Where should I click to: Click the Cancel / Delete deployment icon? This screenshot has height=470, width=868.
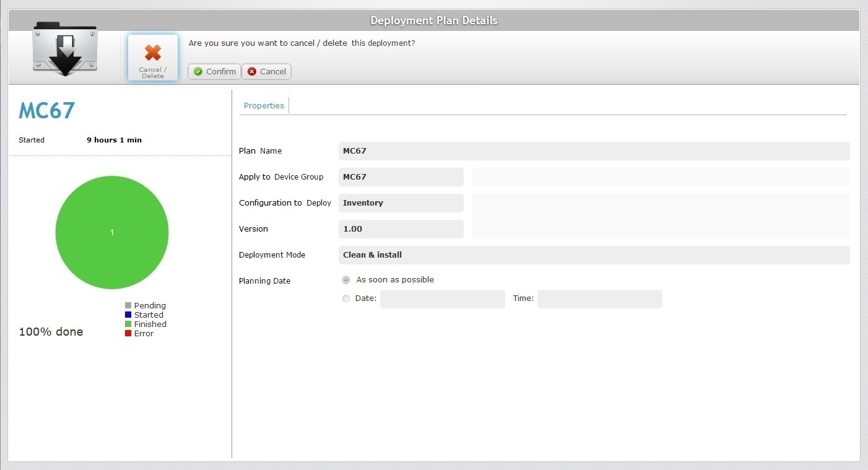click(x=153, y=58)
